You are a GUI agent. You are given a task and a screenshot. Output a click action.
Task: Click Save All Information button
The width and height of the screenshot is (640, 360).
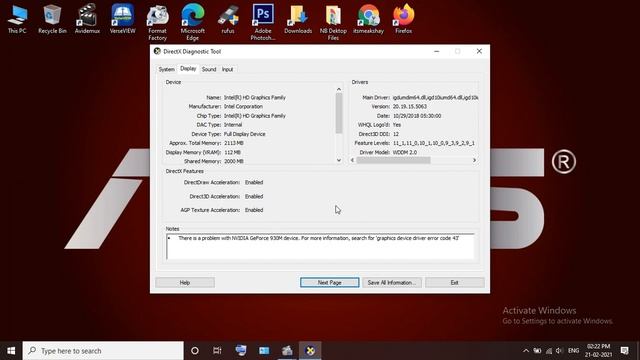pos(392,282)
